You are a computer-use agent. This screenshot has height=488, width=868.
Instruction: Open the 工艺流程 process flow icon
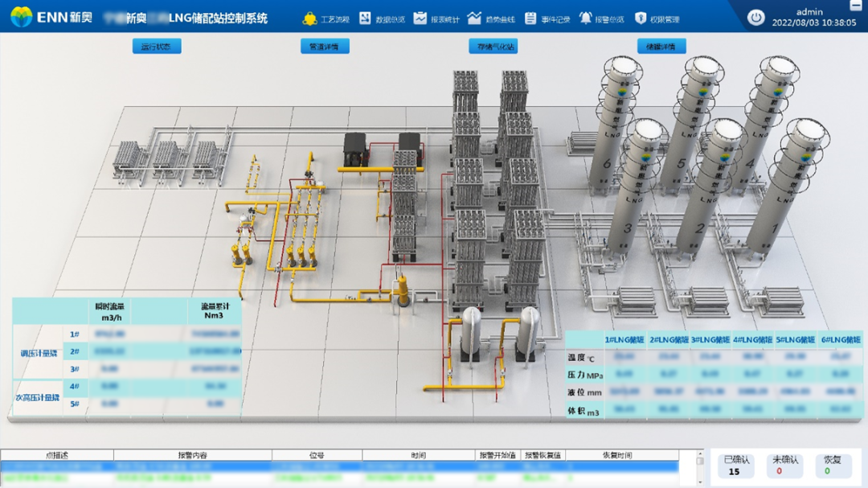point(310,18)
